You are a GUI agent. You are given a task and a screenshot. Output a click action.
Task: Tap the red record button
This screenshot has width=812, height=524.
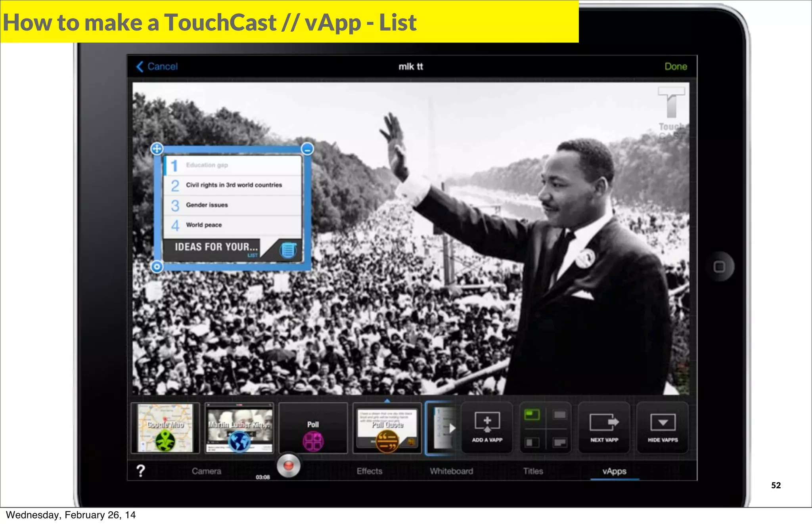tap(288, 465)
